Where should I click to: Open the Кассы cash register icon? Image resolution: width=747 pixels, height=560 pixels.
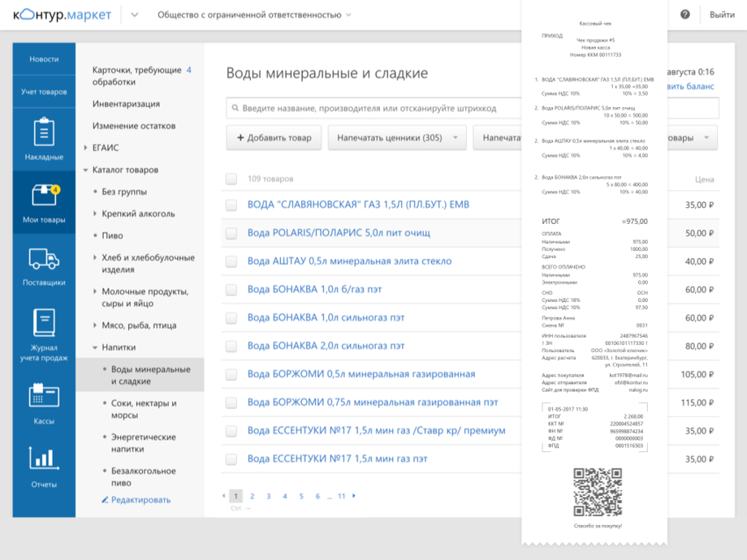point(44,396)
